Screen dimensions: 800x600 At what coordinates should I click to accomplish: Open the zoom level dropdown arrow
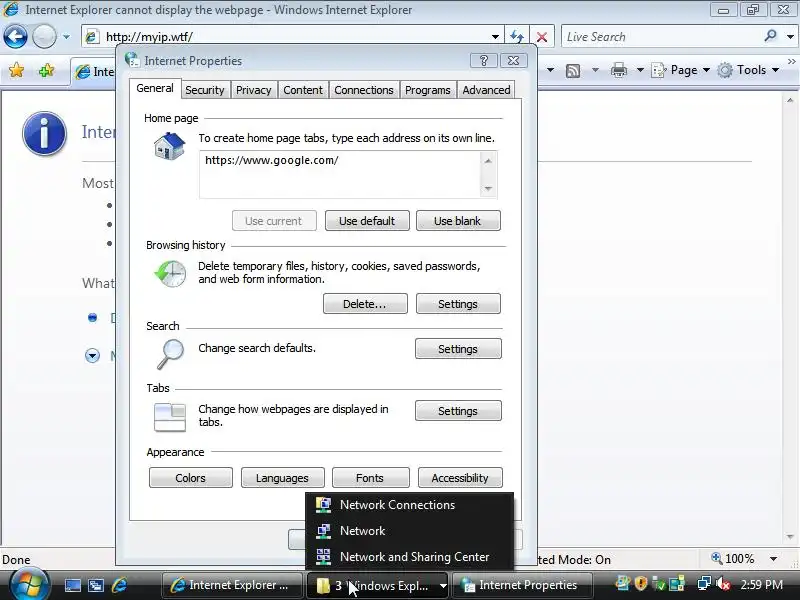pos(773,559)
